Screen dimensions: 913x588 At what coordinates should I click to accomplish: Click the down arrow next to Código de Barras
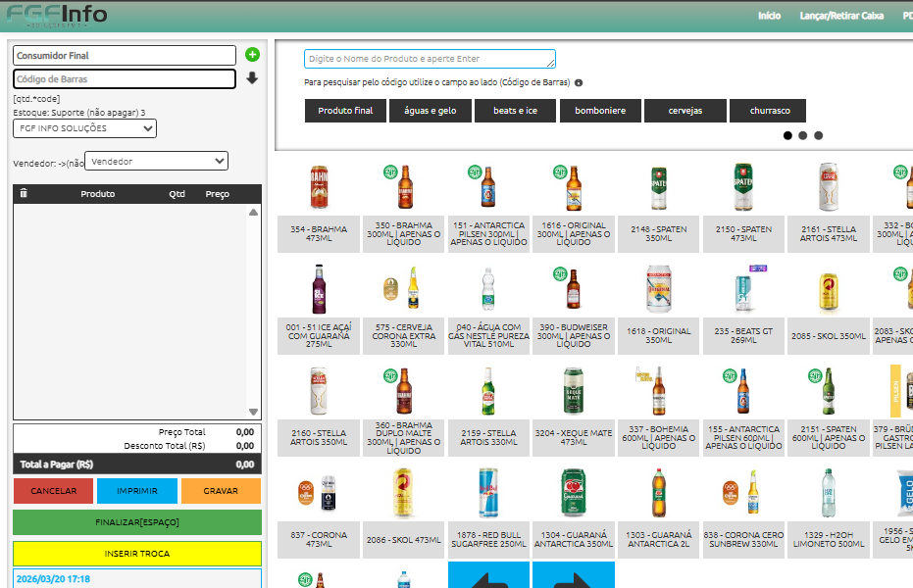252,78
